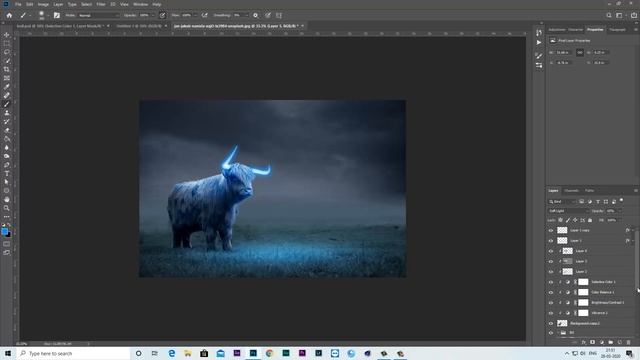
Task: Open the Actions play icon in the collapsed panel dock
Action: (539, 42)
